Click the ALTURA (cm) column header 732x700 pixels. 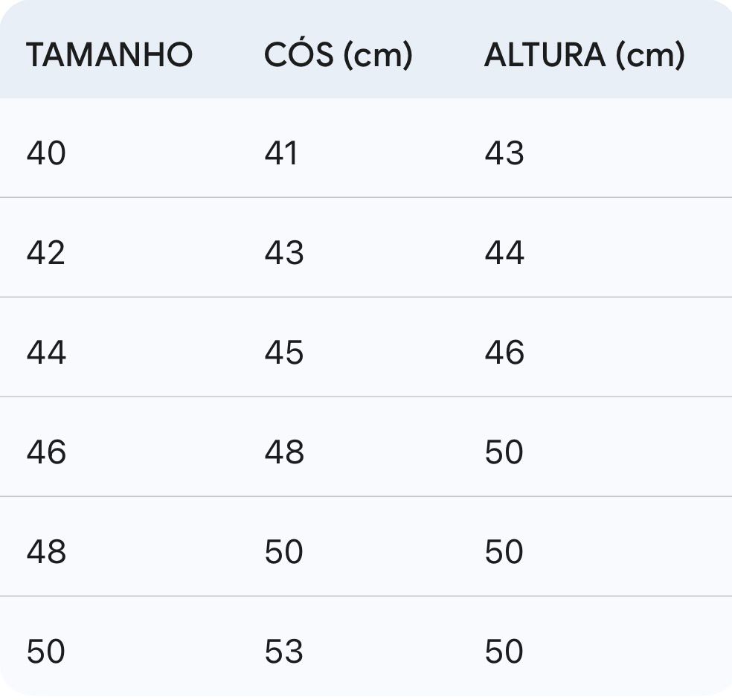pyautogui.click(x=584, y=55)
